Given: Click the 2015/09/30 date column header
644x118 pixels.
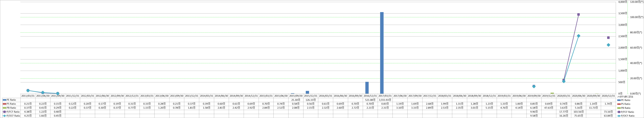Looking at the screenshot, I should (296, 96).
